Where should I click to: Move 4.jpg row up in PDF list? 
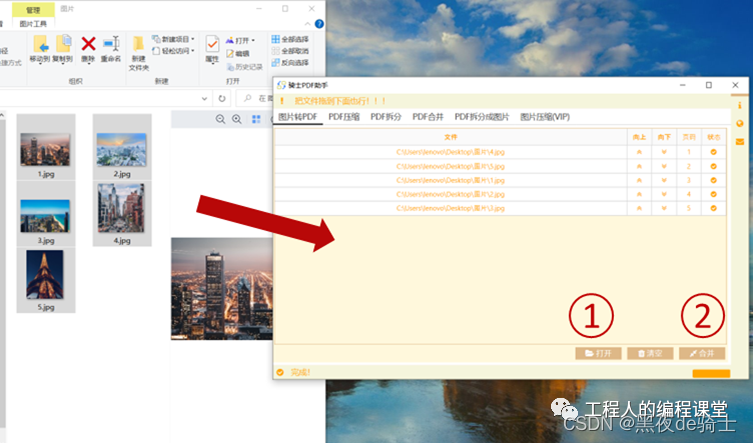[x=639, y=152]
